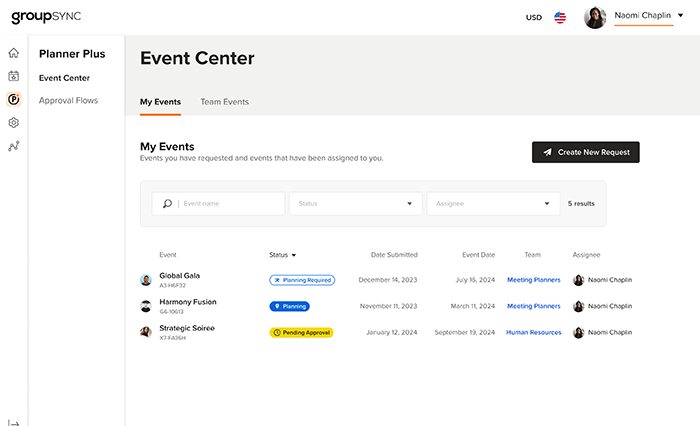The image size is (700, 426).
Task: Open Meeting Planners team for Harmony Fusion
Action: point(533,306)
